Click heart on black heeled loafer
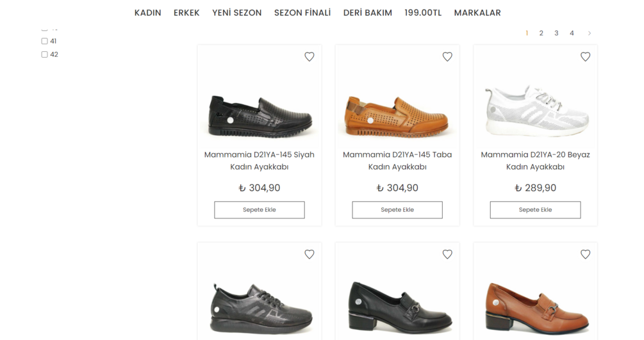This screenshot has width=644, height=340. coord(447,254)
